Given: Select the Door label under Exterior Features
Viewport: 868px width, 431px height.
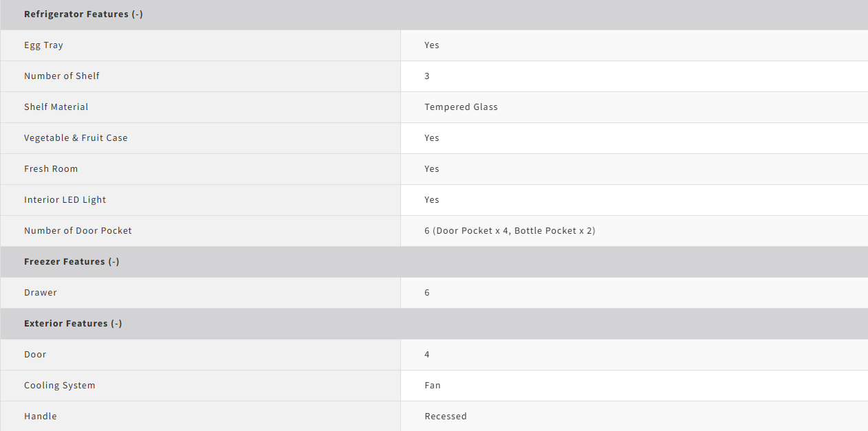Looking at the screenshot, I should 35,354.
